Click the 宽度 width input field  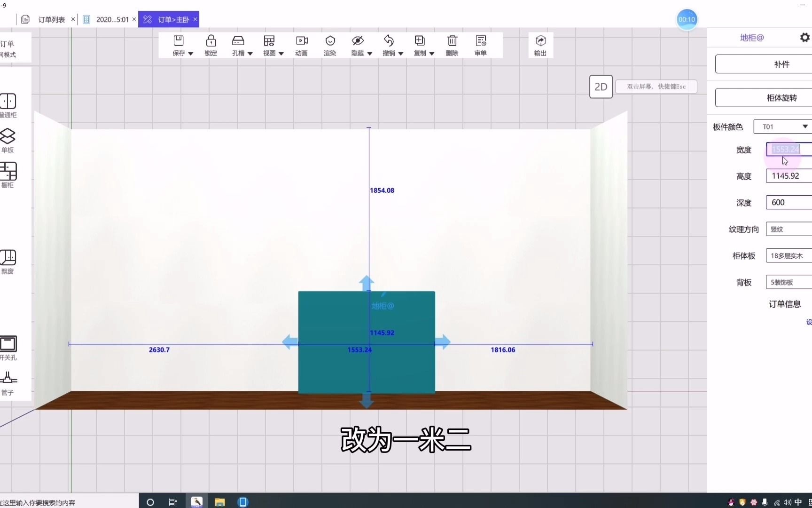point(789,149)
